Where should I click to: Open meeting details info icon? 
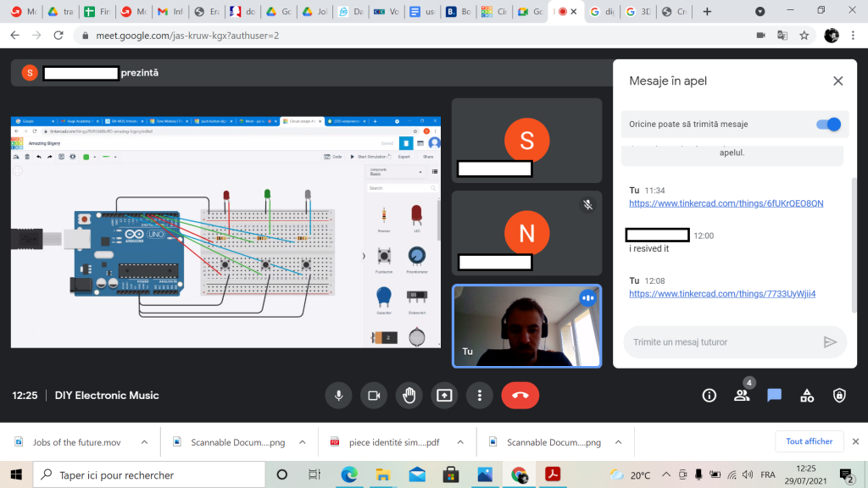[709, 396]
